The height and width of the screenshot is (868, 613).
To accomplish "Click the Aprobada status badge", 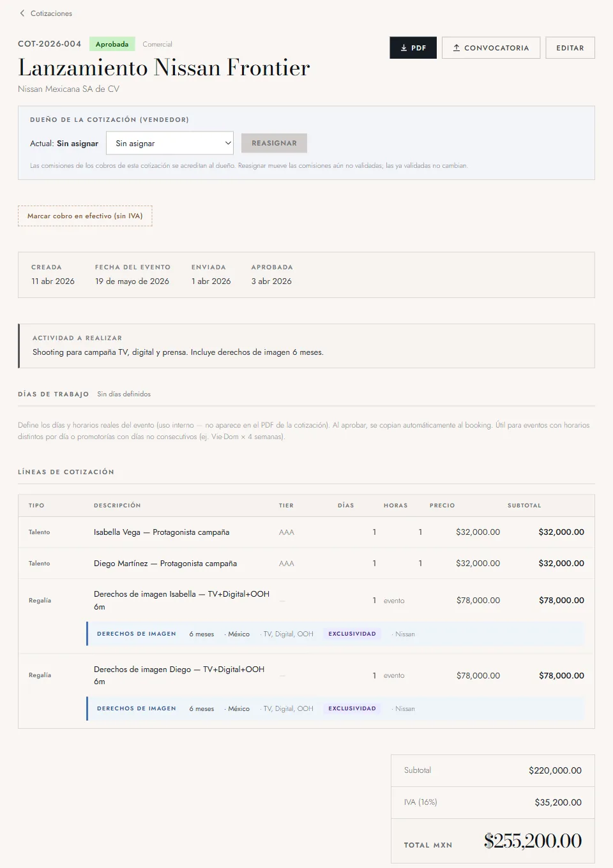I will click(112, 44).
